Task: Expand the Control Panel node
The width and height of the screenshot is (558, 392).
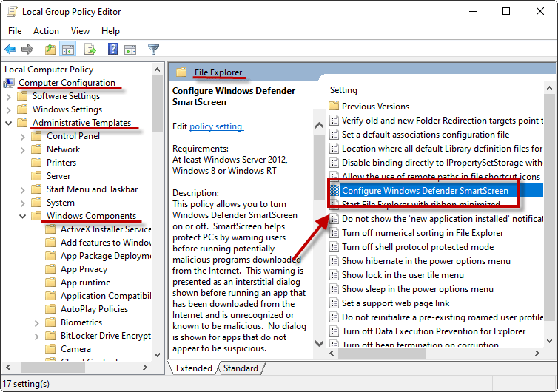Action: (23, 136)
